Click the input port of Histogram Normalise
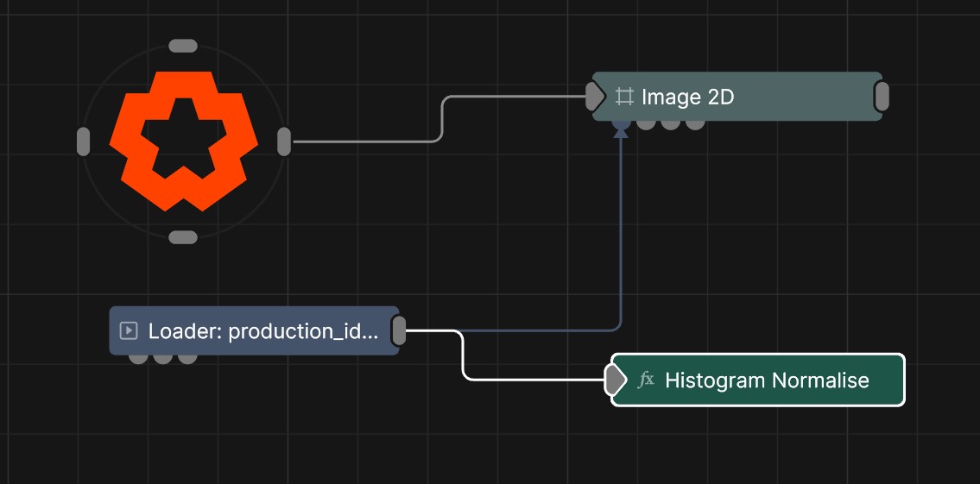The image size is (980, 484). click(x=615, y=380)
